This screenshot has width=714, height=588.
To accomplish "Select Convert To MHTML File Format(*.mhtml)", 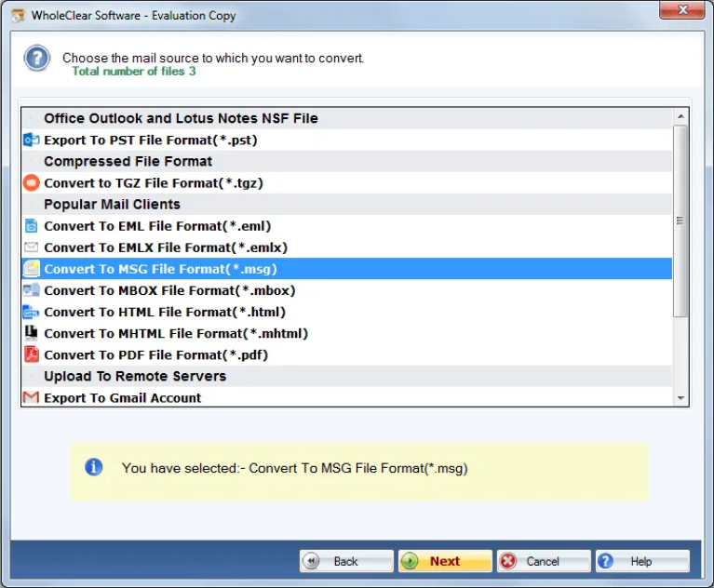I will coord(346,333).
